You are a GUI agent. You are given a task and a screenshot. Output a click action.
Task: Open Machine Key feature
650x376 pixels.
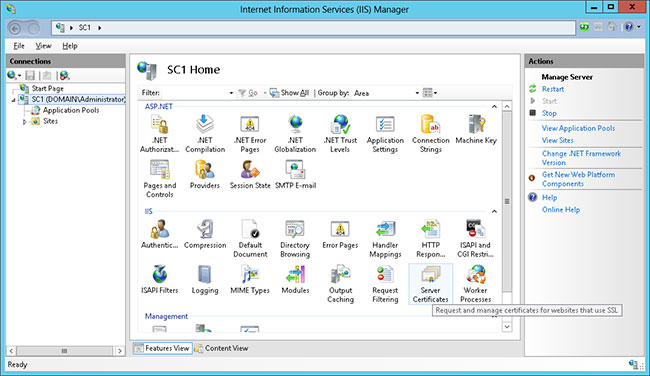(x=476, y=129)
